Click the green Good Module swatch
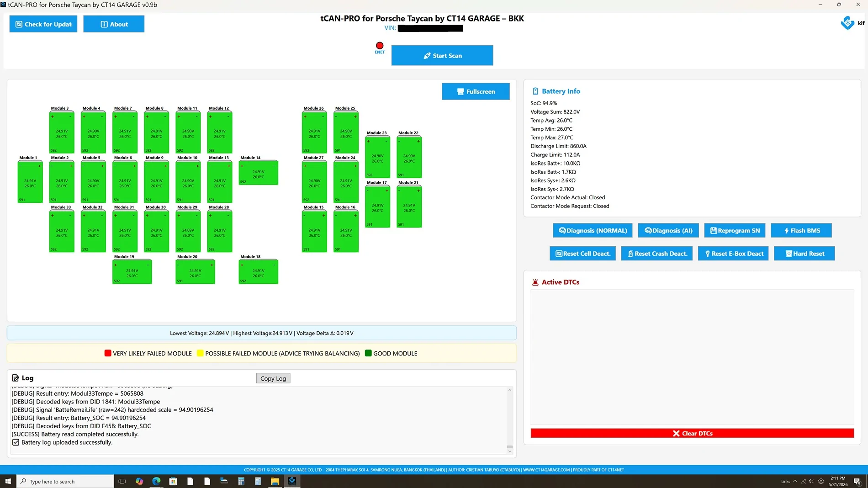868x488 pixels. tap(368, 353)
